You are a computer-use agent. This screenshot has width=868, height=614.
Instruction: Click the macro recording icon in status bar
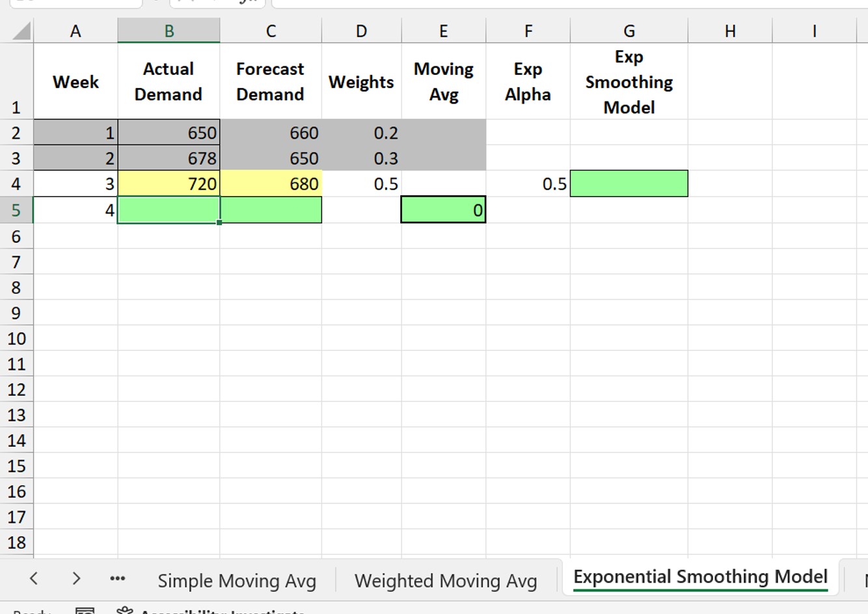click(x=85, y=611)
